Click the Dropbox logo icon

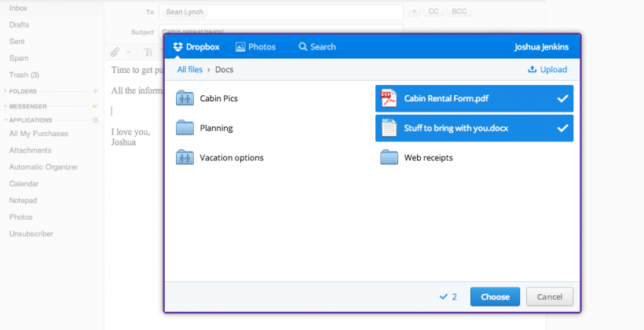(177, 47)
